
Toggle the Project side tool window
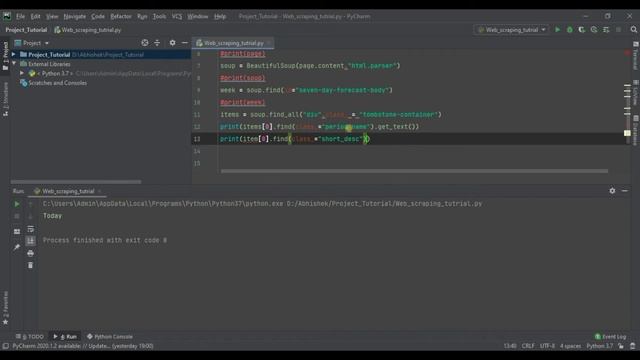[5, 55]
